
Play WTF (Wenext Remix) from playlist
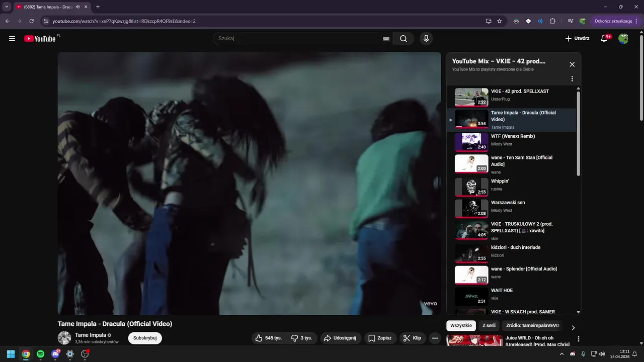pos(512,142)
